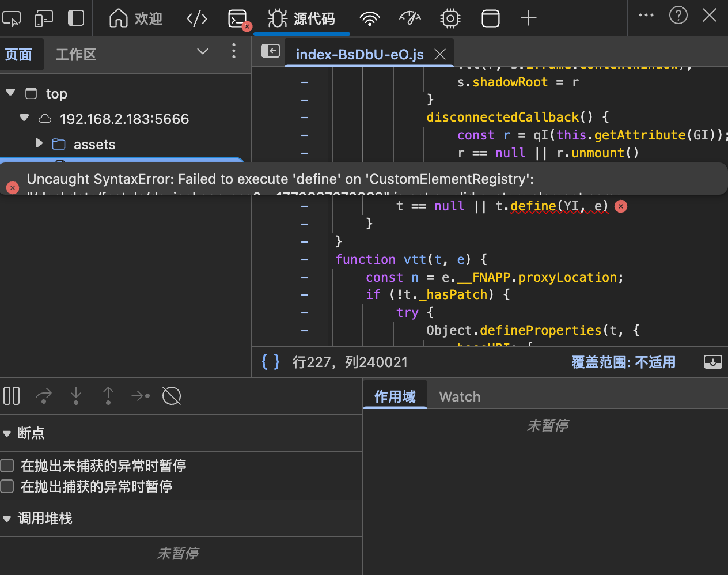The width and height of the screenshot is (728, 575).
Task: Open the Network panel wifi icon
Action: coord(369,18)
